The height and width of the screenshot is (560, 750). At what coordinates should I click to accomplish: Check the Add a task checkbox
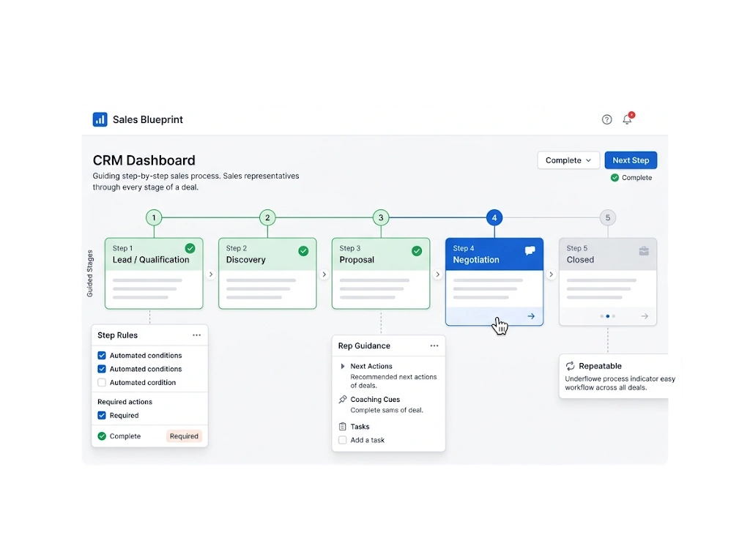tap(343, 440)
